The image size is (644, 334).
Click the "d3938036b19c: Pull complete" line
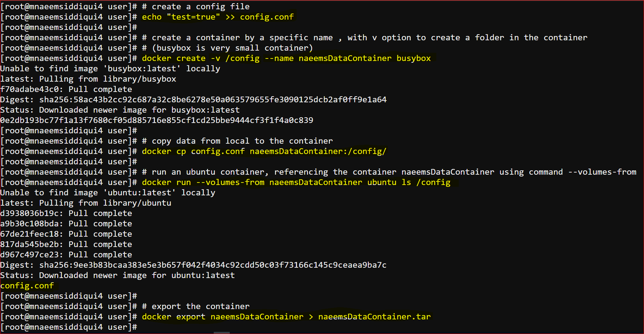pyautogui.click(x=66, y=214)
